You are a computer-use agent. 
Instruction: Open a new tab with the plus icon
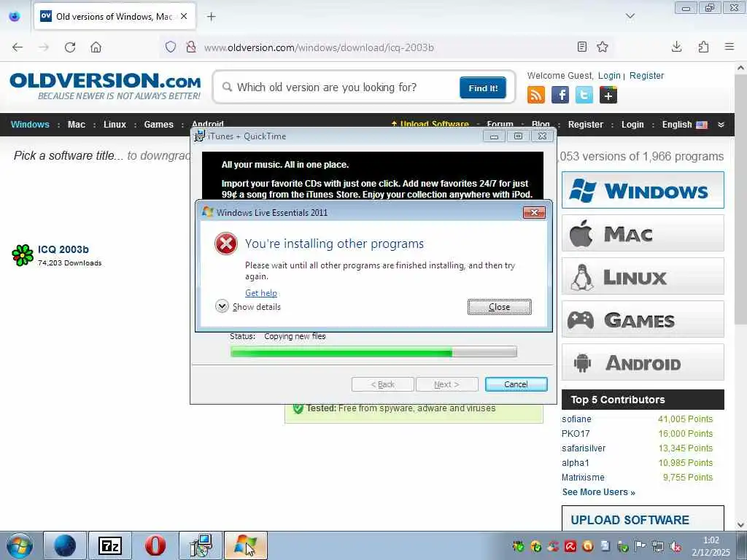point(211,17)
